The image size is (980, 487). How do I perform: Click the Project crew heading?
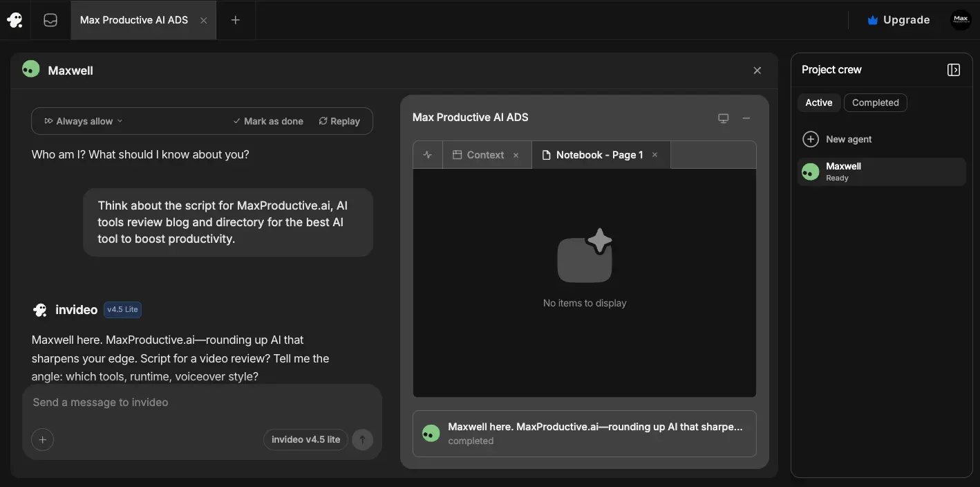tap(831, 70)
